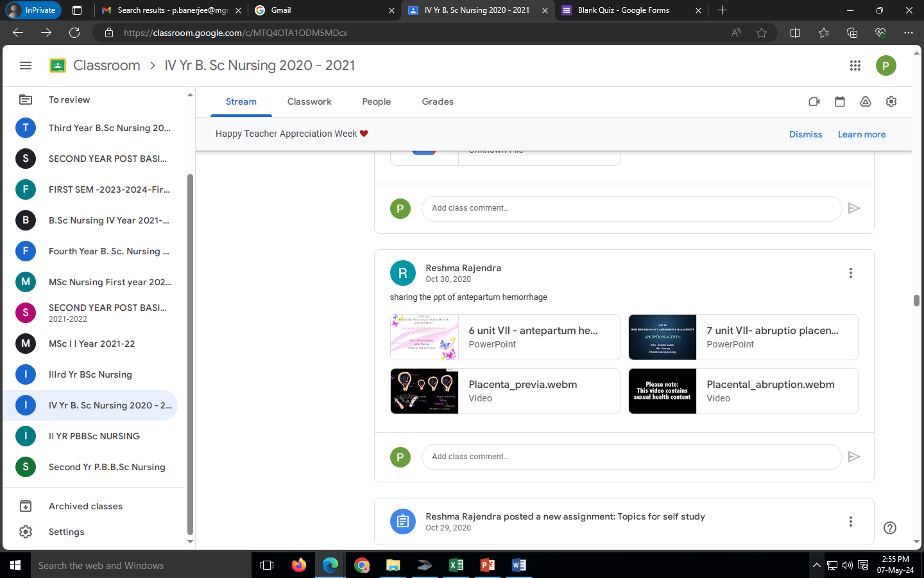Open the class Google Calendar icon

click(840, 101)
